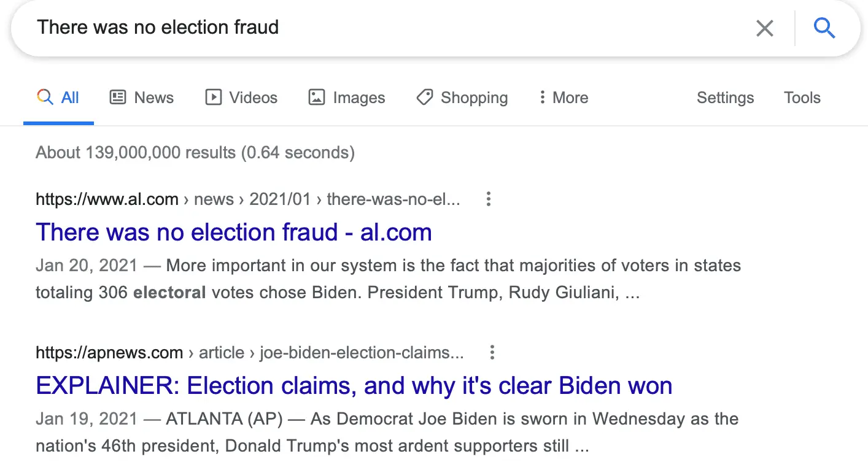Click the News tab newspaper icon
868x470 pixels.
118,98
